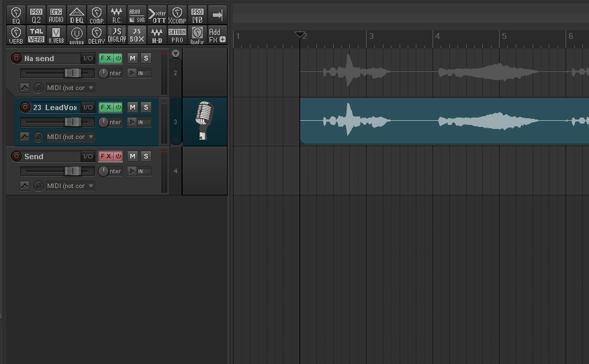Image resolution: width=589 pixels, height=364 pixels.
Task: Click the LeadVox volume fader
Action: (73, 122)
